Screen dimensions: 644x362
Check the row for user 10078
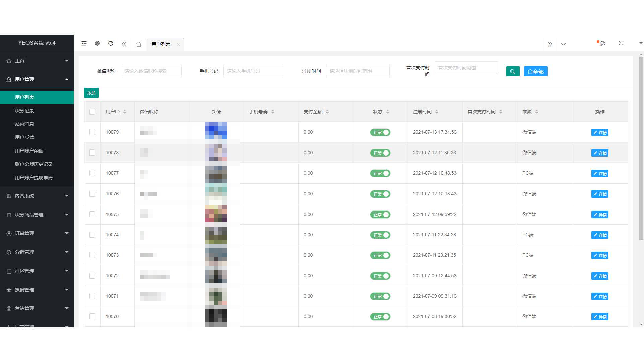tap(92, 153)
